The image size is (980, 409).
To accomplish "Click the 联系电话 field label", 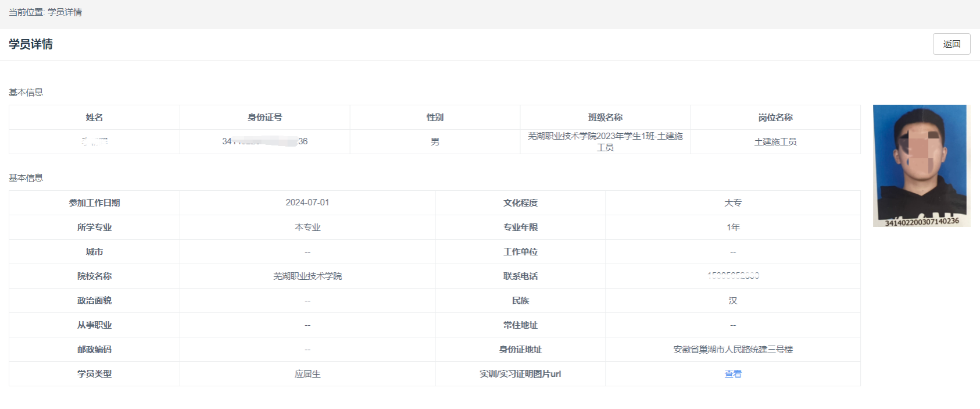I will [520, 276].
